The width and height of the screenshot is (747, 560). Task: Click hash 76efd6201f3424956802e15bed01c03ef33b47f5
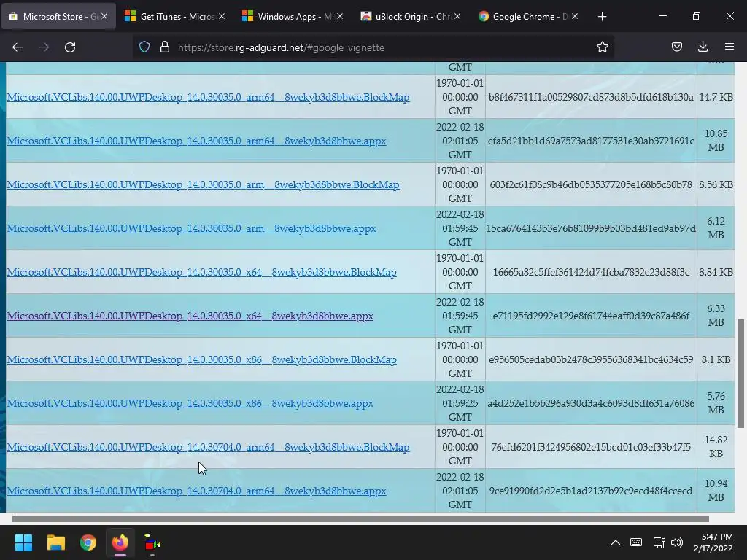point(591,448)
